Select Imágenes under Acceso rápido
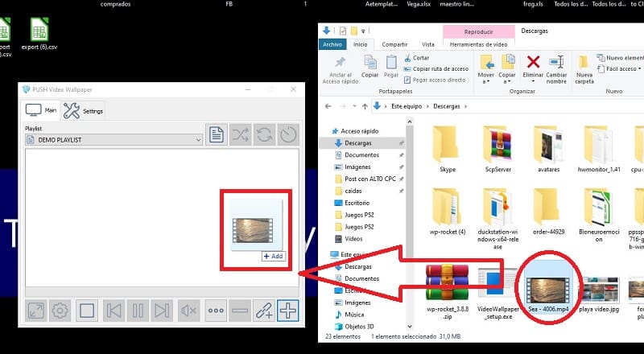The image size is (644, 354). [353, 167]
